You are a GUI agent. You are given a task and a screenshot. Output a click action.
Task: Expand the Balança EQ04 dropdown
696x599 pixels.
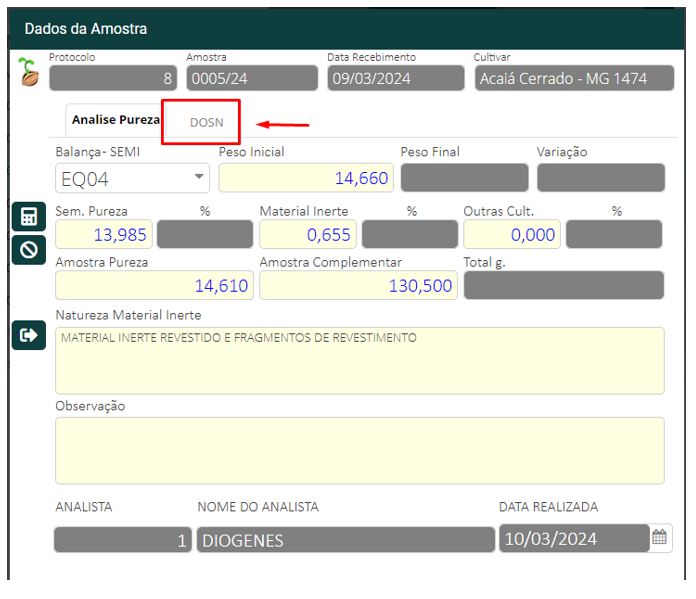click(x=199, y=177)
